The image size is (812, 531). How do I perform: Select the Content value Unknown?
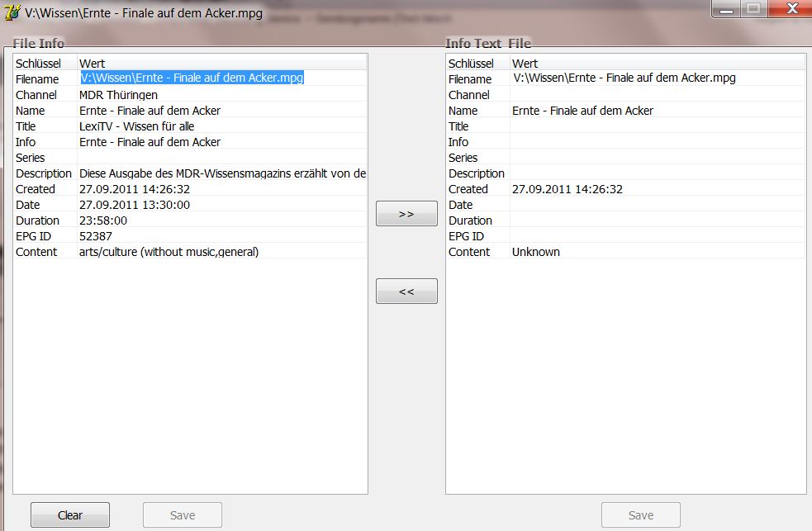tap(536, 252)
